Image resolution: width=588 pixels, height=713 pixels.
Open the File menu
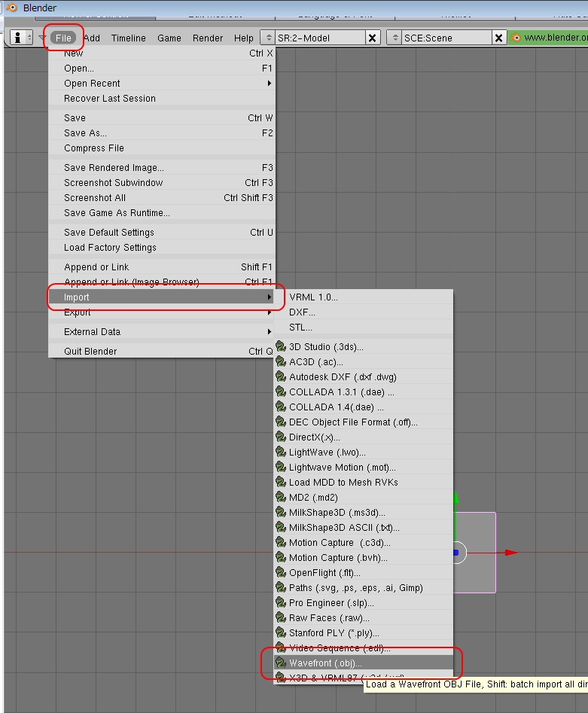[63, 38]
